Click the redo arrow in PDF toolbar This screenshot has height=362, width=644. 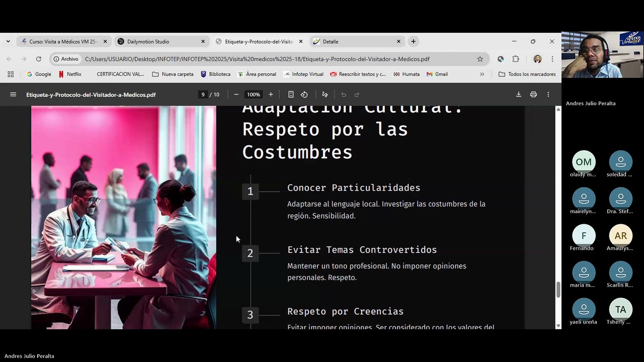357,95
